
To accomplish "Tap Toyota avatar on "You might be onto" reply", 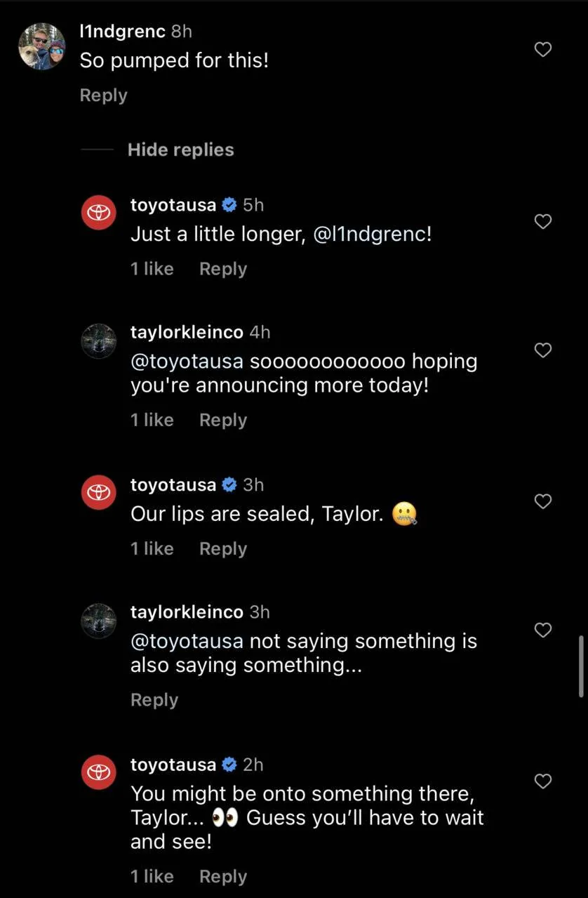I will [x=99, y=772].
